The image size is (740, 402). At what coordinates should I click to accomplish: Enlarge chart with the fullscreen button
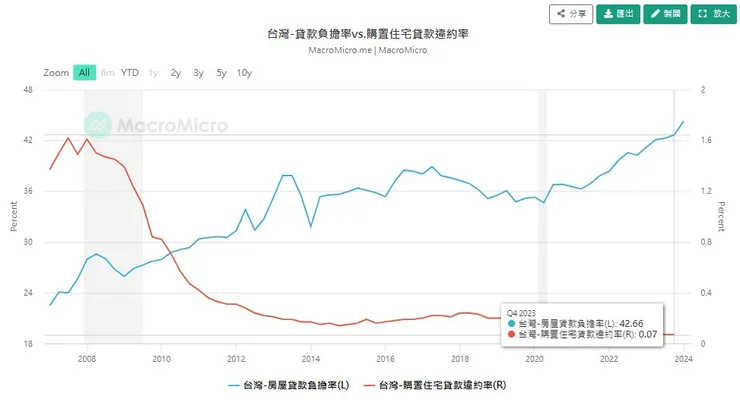714,14
